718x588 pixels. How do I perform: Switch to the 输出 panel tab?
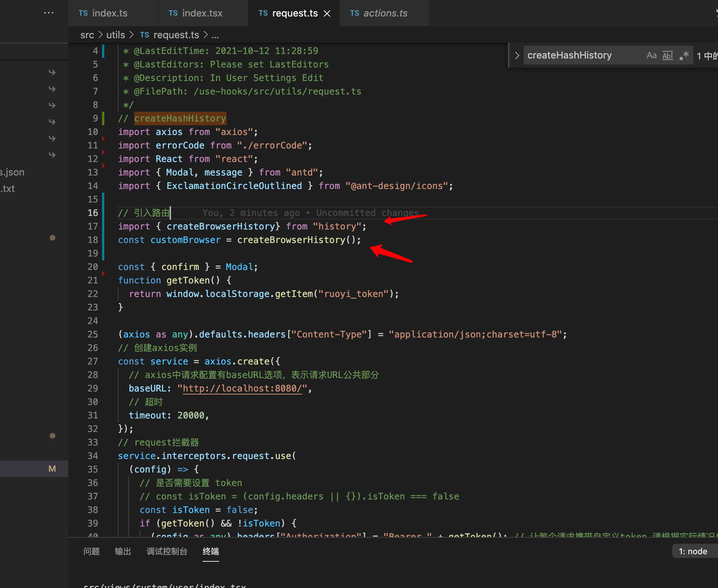coord(123,551)
